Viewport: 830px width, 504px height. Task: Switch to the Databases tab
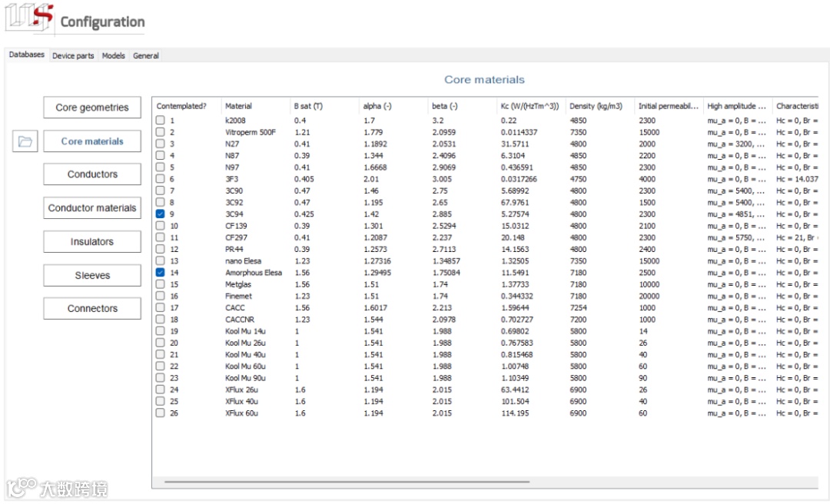click(x=26, y=55)
